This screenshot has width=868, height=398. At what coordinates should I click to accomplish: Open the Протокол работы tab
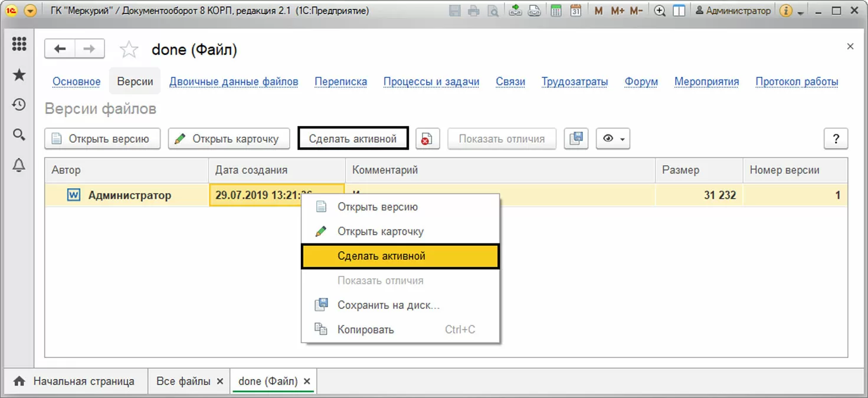click(797, 82)
